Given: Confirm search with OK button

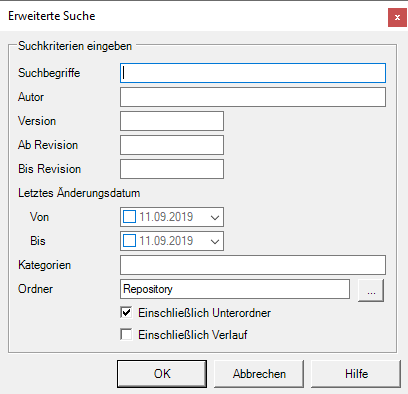Looking at the screenshot, I should 162,374.
